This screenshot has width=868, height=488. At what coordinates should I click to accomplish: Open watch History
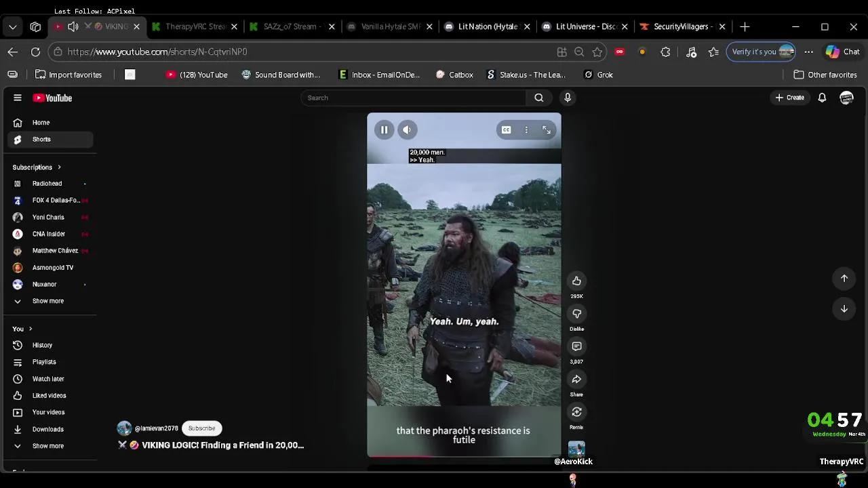pyautogui.click(x=51, y=345)
